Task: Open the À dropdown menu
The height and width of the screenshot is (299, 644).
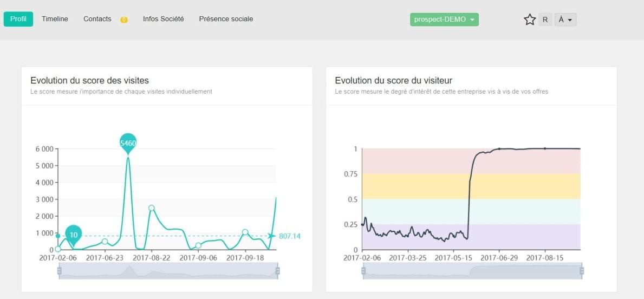Action: [565, 19]
